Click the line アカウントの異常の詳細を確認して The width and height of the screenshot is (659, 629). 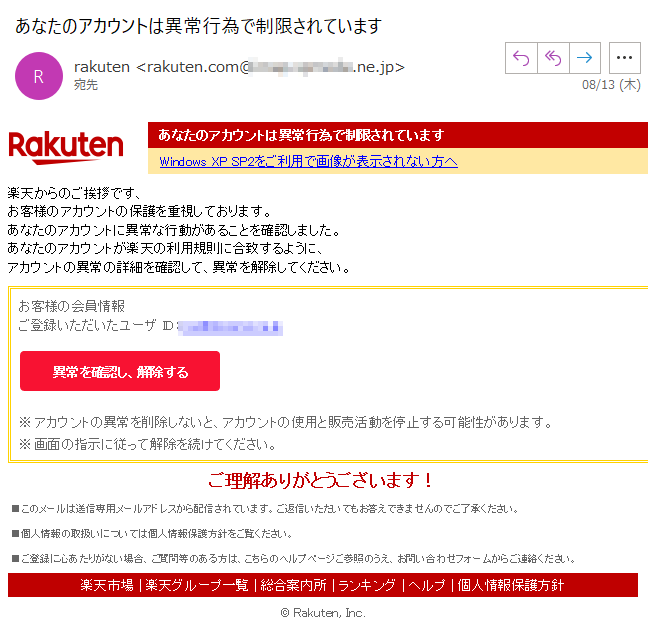(179, 267)
